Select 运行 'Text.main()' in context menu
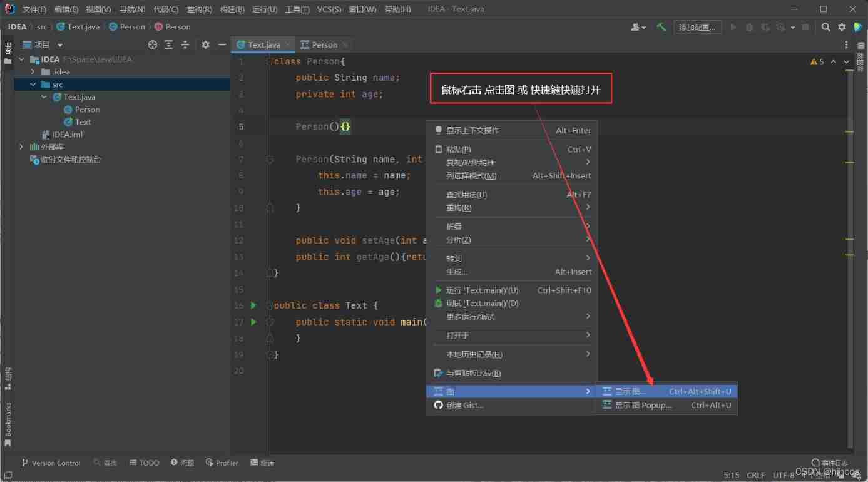The height and width of the screenshot is (482, 868). point(512,290)
